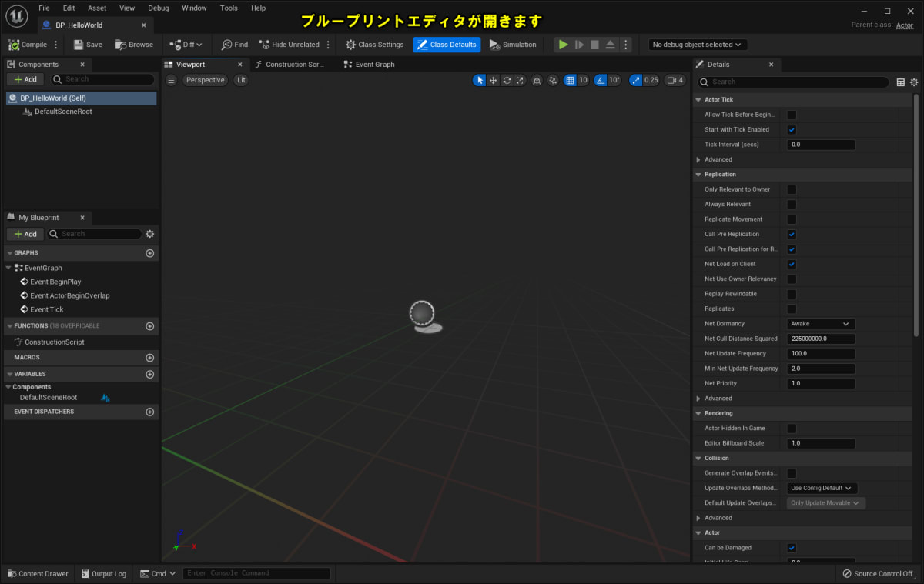Image resolution: width=924 pixels, height=584 pixels.
Task: Edit the Net Update Frequency value field
Action: [x=820, y=353]
